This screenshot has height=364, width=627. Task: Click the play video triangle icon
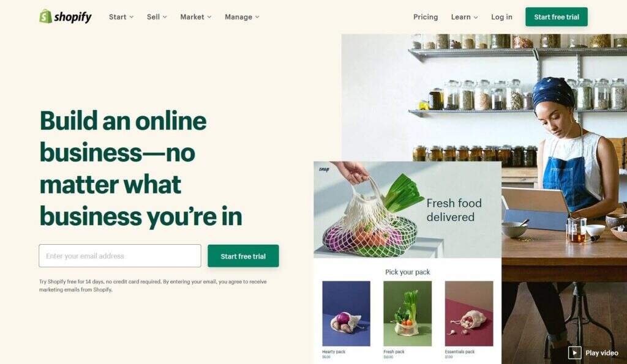click(574, 352)
